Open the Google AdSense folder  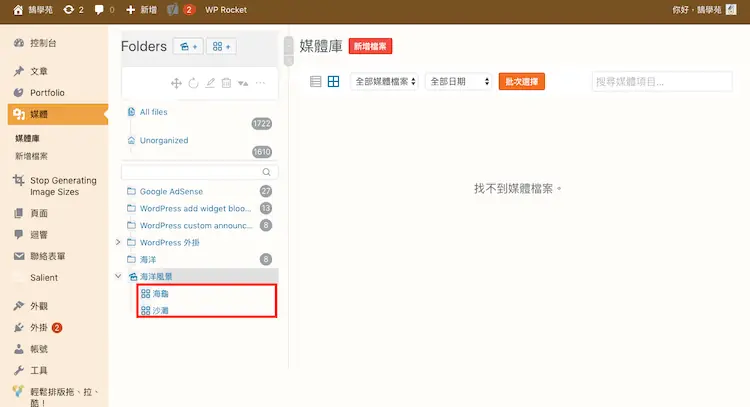tap(171, 191)
